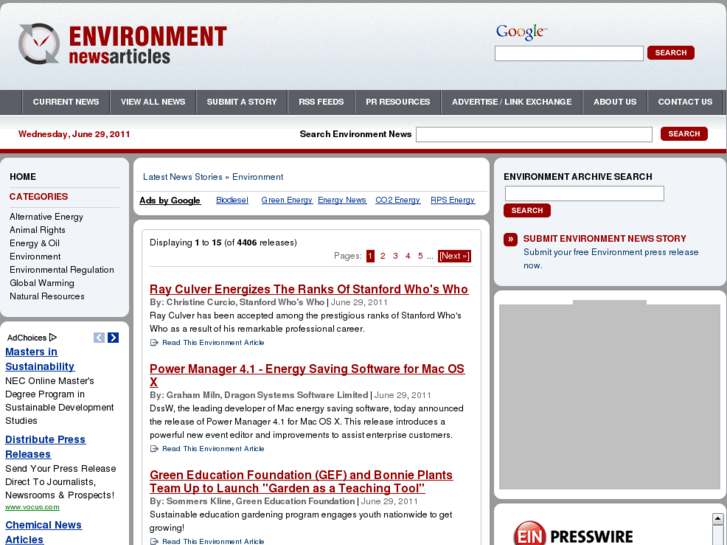This screenshot has width=727, height=545.
Task: Click scroll up arrow in Presswire widget
Action: click(717, 519)
